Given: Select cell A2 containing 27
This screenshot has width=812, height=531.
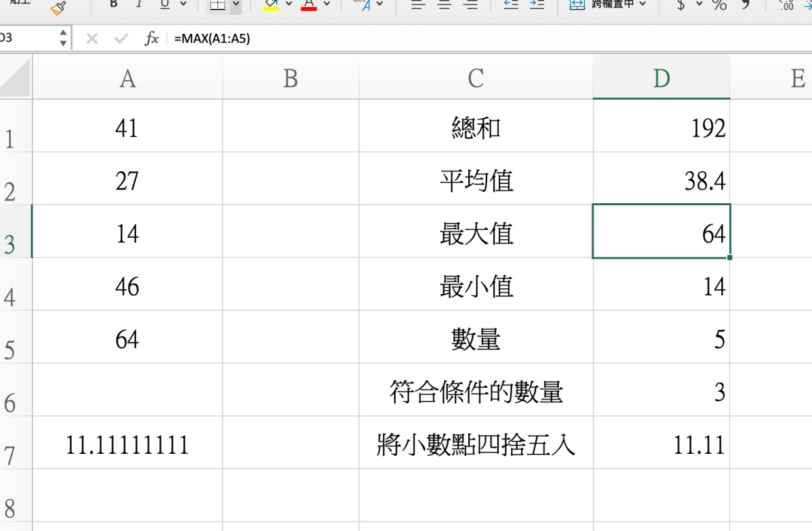Looking at the screenshot, I should coord(127,179).
